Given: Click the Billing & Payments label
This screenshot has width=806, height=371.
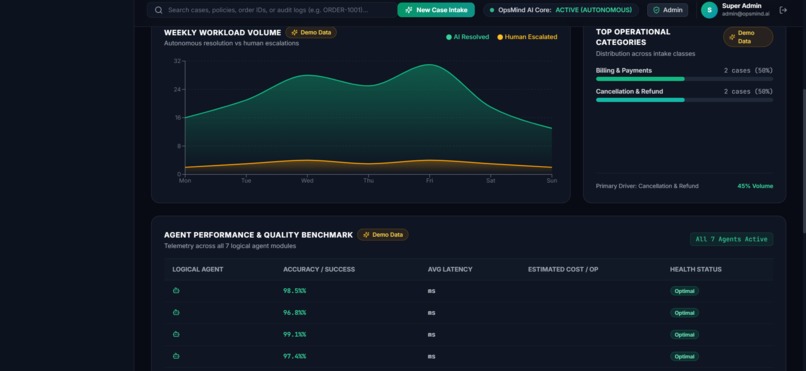Looking at the screenshot, I should 624,70.
